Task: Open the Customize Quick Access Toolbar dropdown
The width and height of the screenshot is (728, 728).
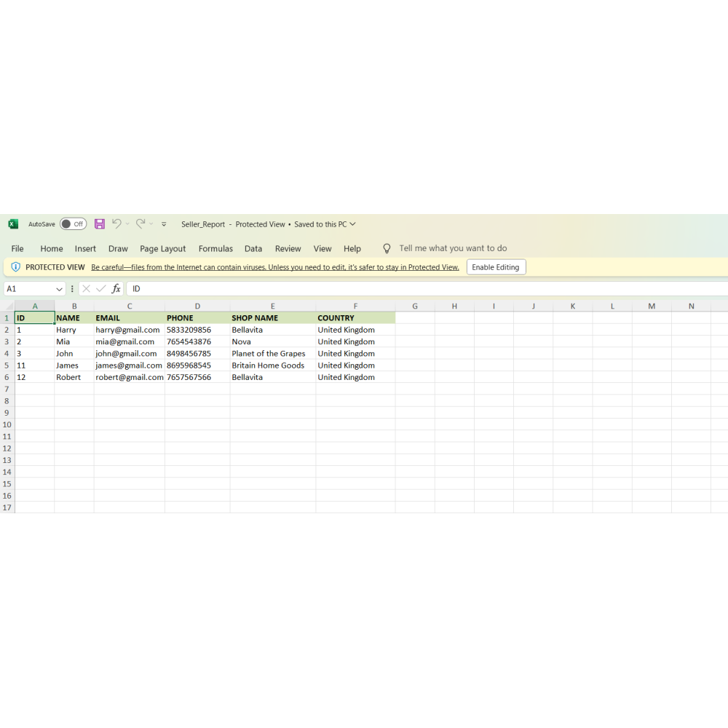Action: coord(164,224)
